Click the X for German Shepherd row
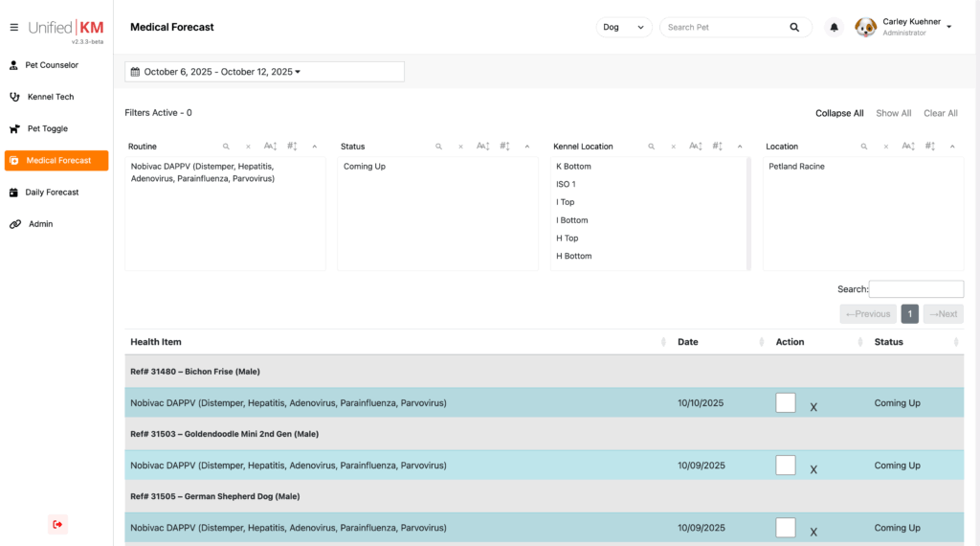The image size is (980, 546). tap(813, 533)
